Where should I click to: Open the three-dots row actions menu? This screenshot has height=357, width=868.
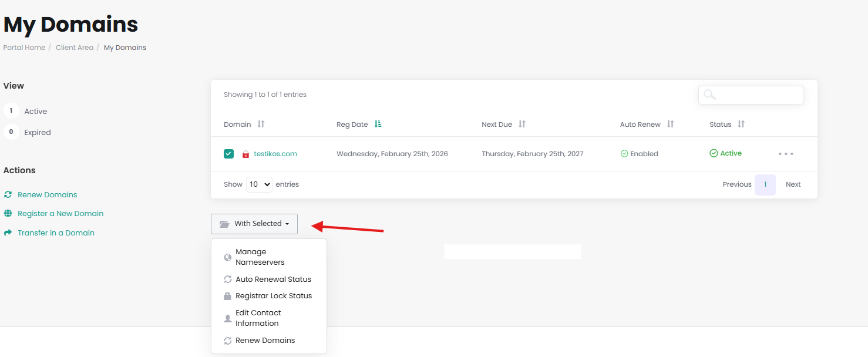(786, 154)
